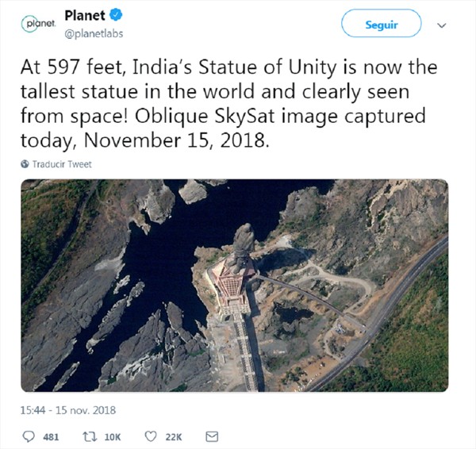This screenshot has width=476, height=449.
Task: Click the retweet arrows icon
Action: (x=92, y=437)
